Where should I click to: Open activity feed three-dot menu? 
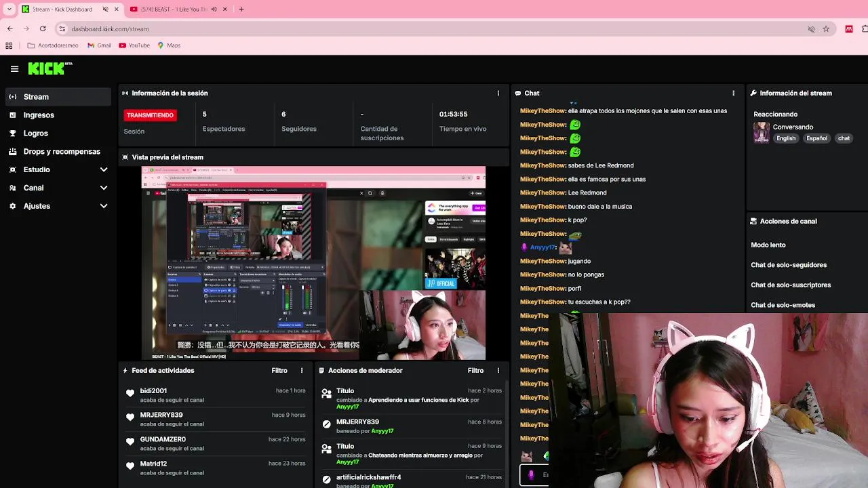pos(302,370)
